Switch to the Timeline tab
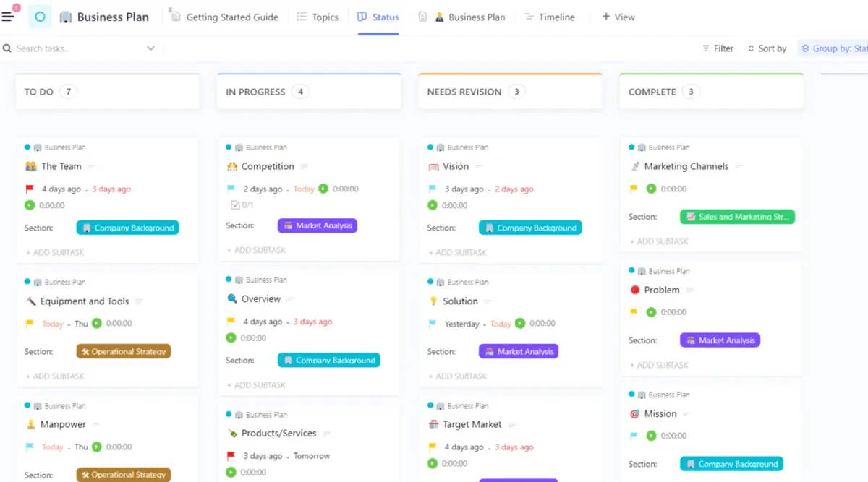 tap(549, 17)
